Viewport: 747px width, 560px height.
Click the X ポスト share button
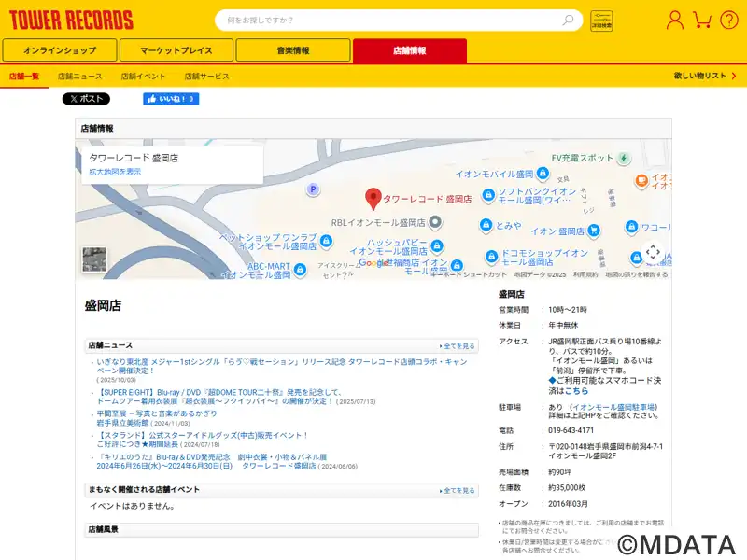click(x=86, y=99)
